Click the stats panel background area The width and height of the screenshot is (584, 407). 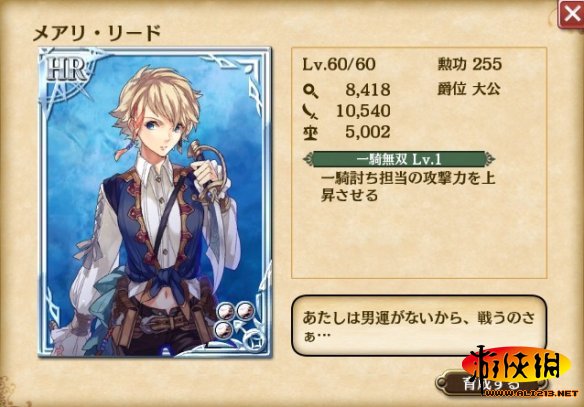click(x=419, y=238)
